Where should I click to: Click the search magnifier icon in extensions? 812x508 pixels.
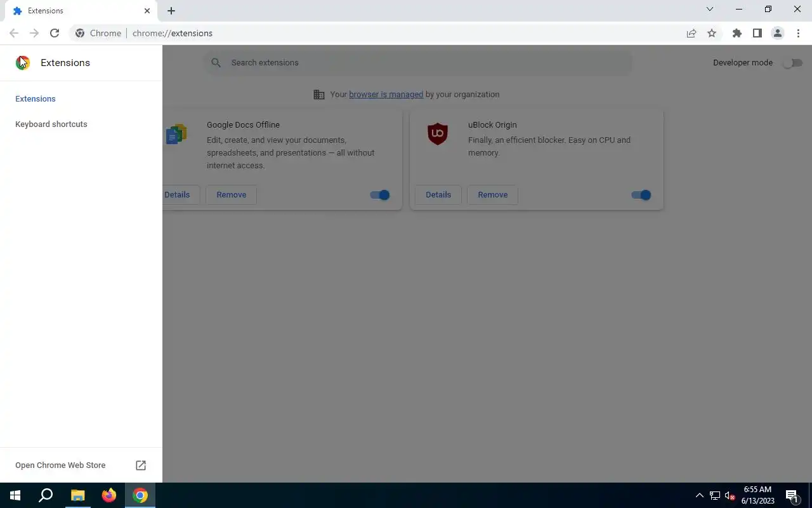point(216,63)
